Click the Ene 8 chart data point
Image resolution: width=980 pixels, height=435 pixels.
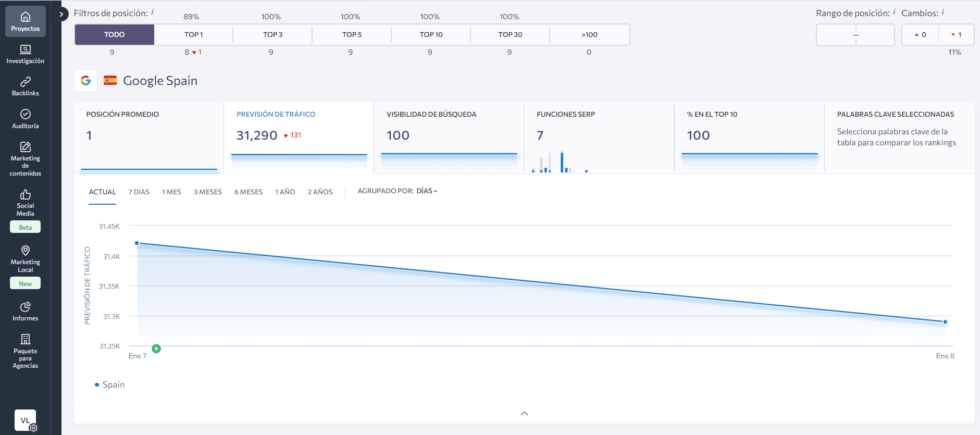(x=945, y=322)
